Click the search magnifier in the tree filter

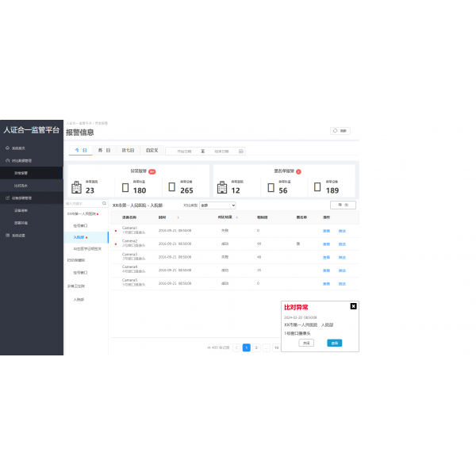click(x=104, y=203)
